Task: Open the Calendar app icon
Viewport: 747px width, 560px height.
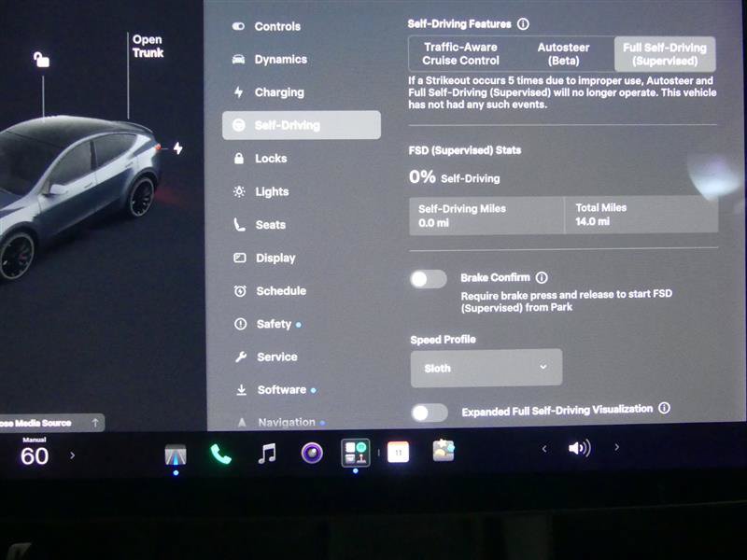Action: click(x=399, y=452)
